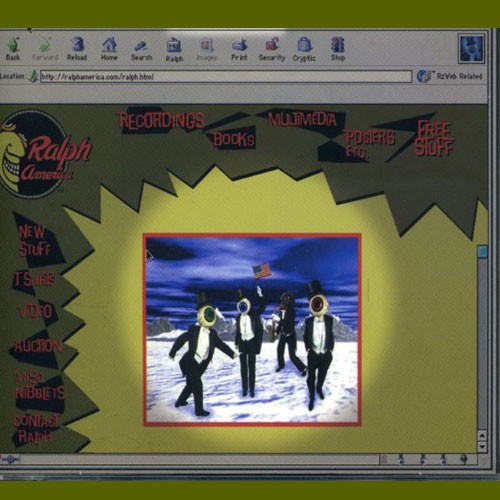This screenshot has width=500, height=500.
Task: Click the Cryptic toolbar icon
Action: (304, 44)
